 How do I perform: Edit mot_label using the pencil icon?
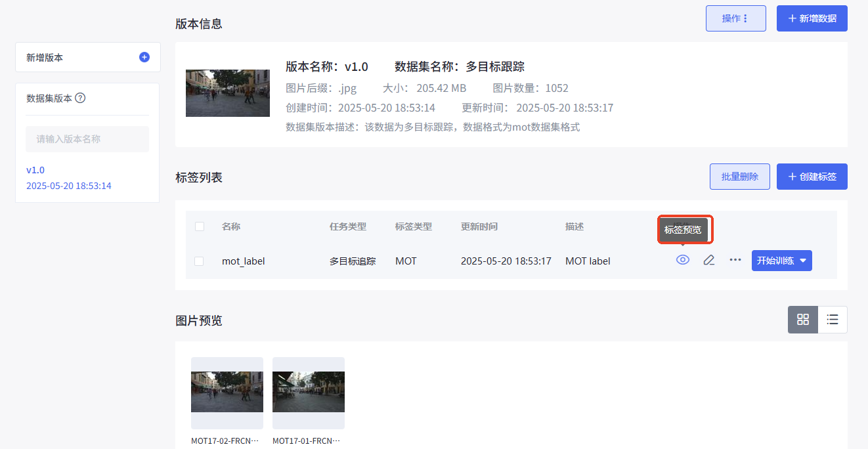point(708,260)
